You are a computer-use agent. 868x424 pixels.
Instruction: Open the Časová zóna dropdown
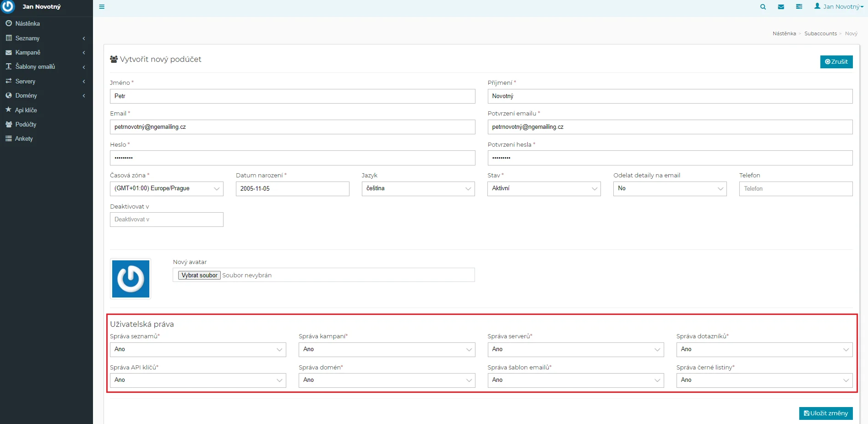click(166, 188)
